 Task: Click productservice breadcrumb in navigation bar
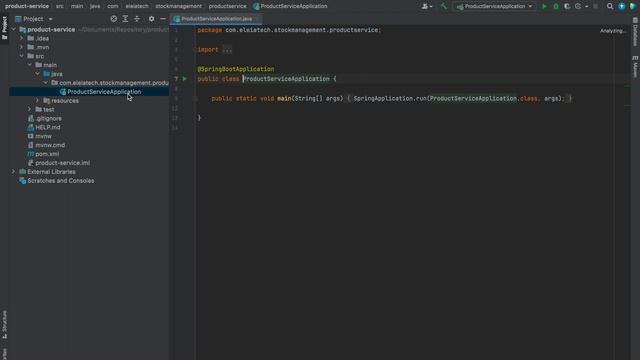coord(227,6)
